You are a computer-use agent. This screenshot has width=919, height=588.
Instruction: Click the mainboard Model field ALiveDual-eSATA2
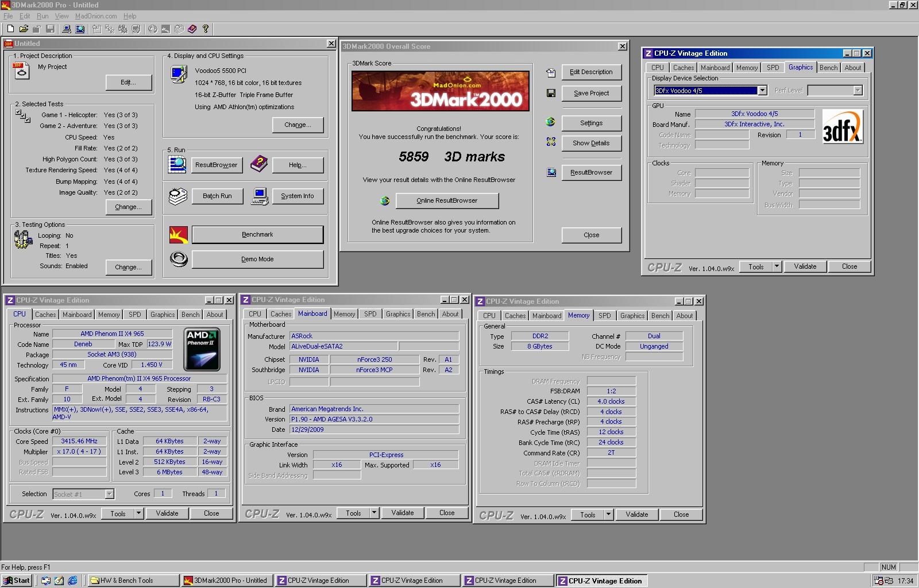343,346
